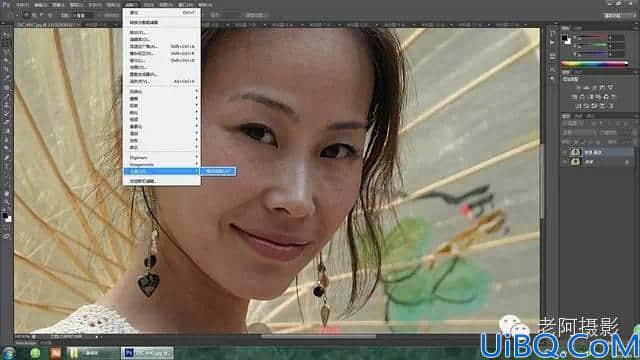Click the flyout item beside highlighted filter
The height and width of the screenshot is (360, 640).
tap(218, 171)
